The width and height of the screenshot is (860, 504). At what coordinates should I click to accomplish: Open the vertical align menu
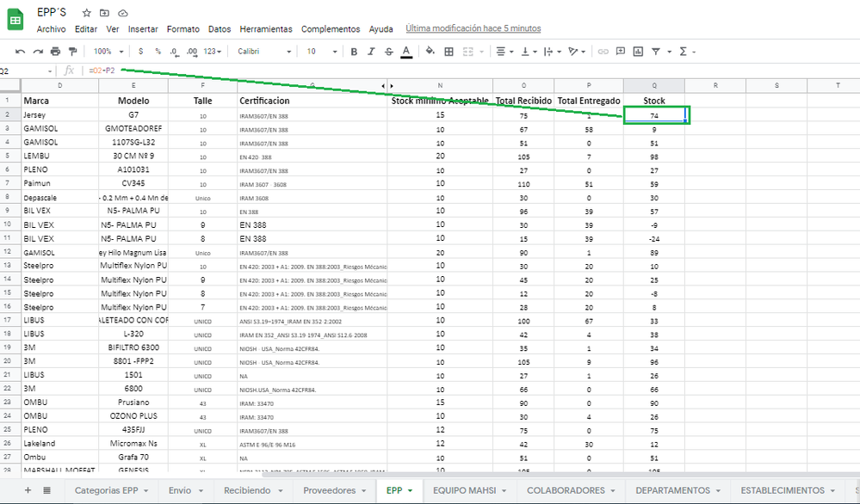pos(529,52)
